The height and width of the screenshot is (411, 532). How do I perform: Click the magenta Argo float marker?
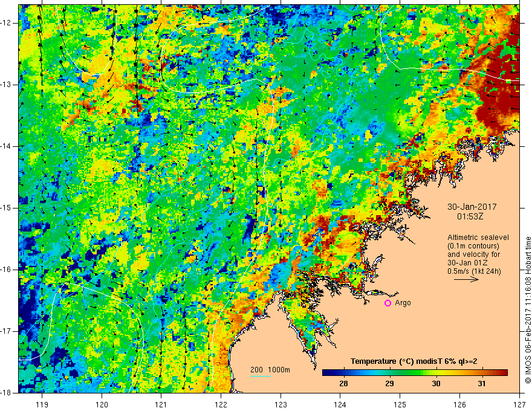pos(388,303)
